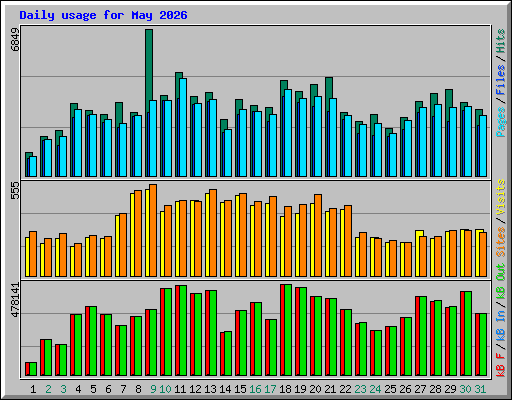Click day 16 on the x-axis
The width and height of the screenshot is (512, 400).
coord(255,389)
